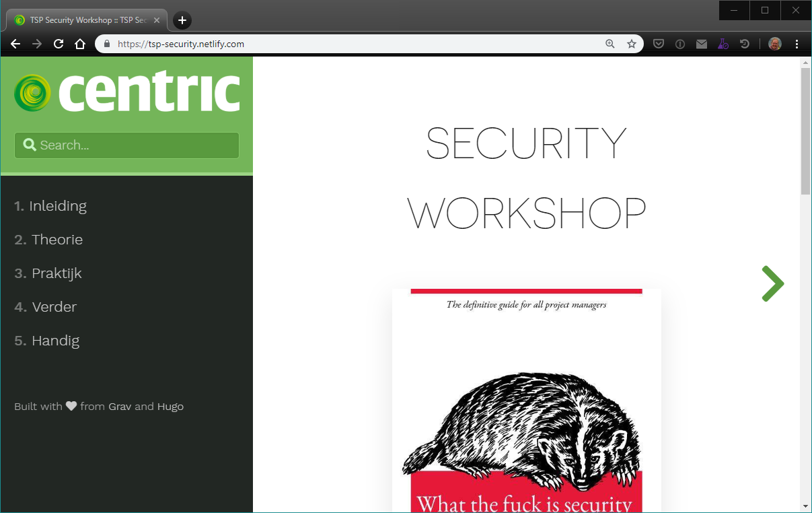The image size is (812, 513).
Task: Click the SECURITY WORKSHOP heading
Action: coord(526,178)
